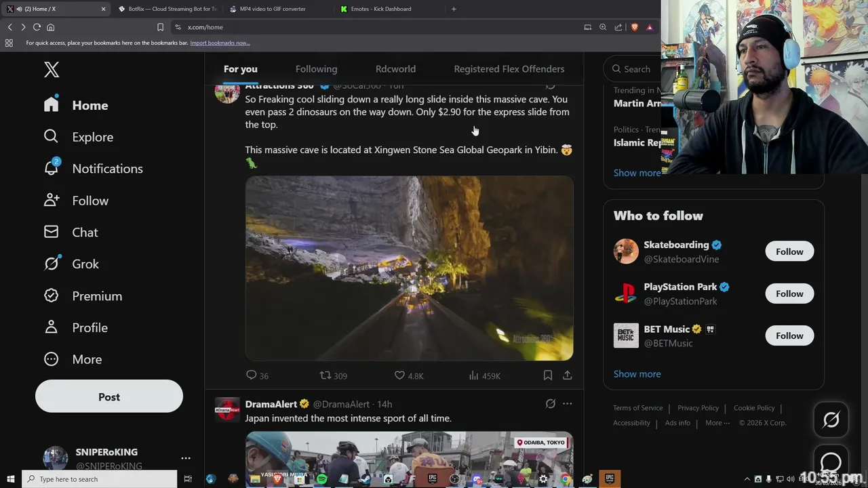
Task: Open the DramaAlert profile name
Action: (271, 404)
